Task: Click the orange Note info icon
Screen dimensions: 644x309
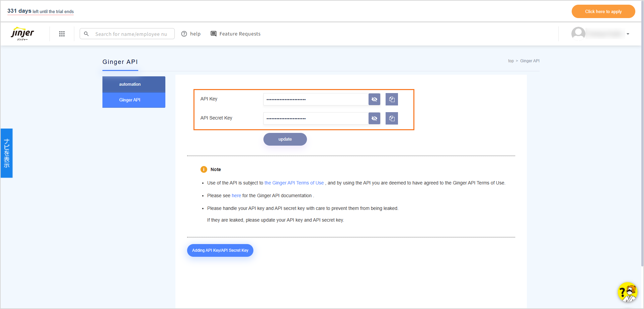Action: [x=204, y=169]
